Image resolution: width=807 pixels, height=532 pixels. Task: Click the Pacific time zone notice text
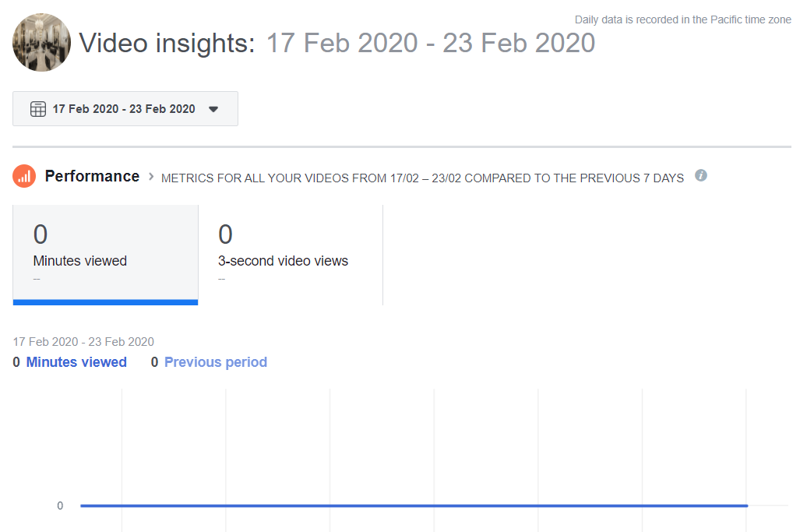[x=682, y=19]
